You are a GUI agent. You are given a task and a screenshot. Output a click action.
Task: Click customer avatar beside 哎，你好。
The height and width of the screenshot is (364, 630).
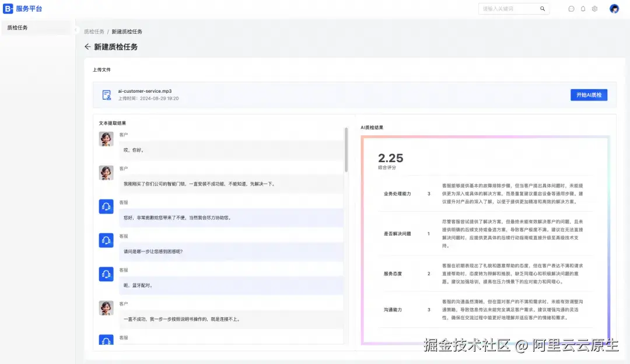pyautogui.click(x=106, y=139)
